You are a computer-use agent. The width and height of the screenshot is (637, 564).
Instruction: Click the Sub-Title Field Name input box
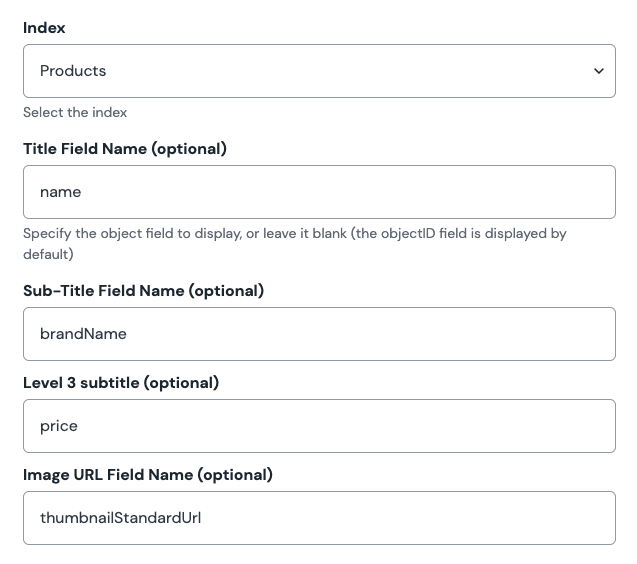click(x=319, y=334)
